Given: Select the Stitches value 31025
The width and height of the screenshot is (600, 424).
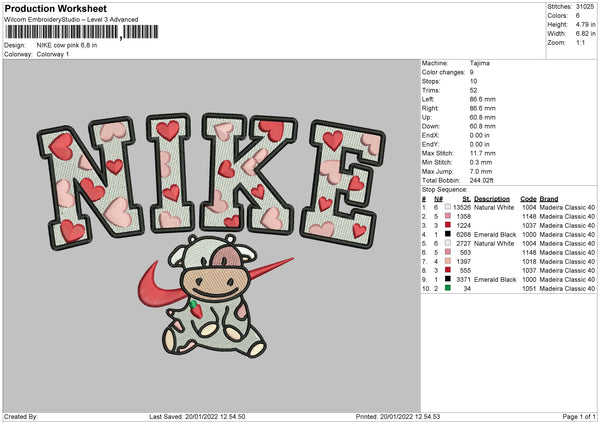Looking at the screenshot, I should pyautogui.click(x=585, y=7).
